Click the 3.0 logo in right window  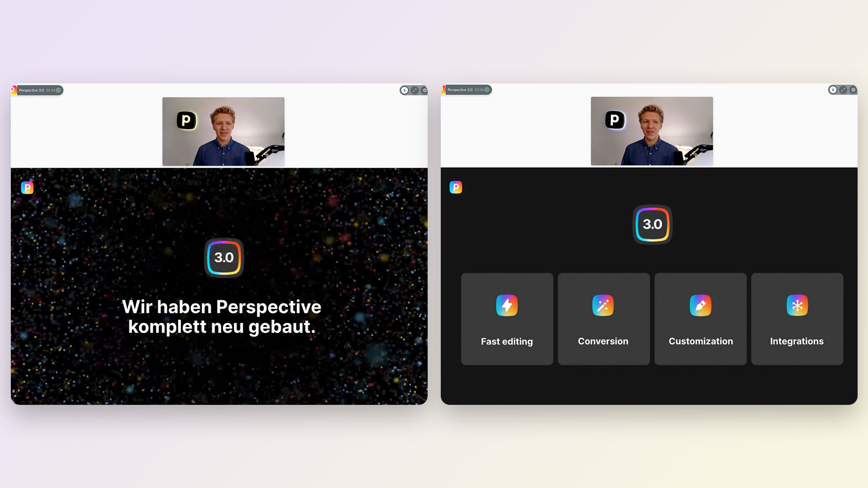pyautogui.click(x=652, y=224)
